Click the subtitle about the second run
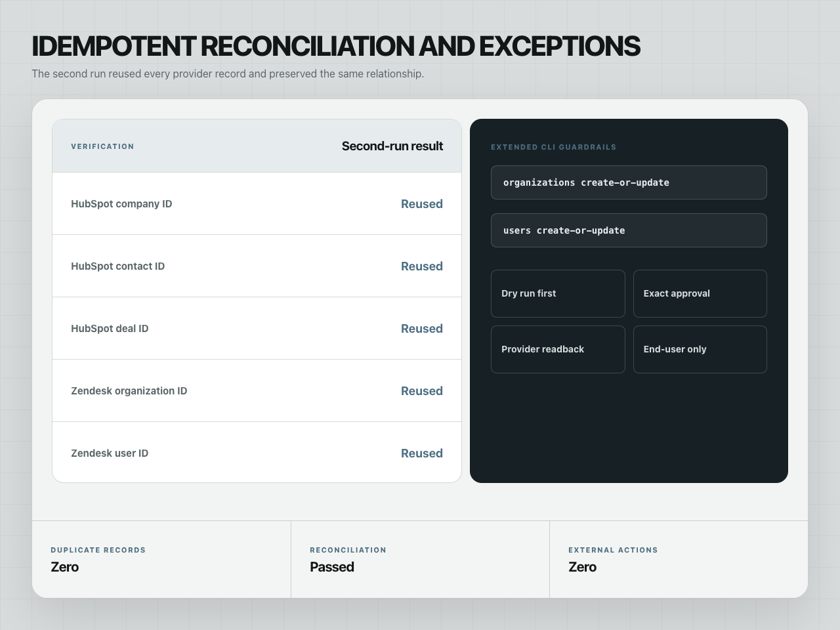Viewport: 840px width, 630px height. [228, 73]
